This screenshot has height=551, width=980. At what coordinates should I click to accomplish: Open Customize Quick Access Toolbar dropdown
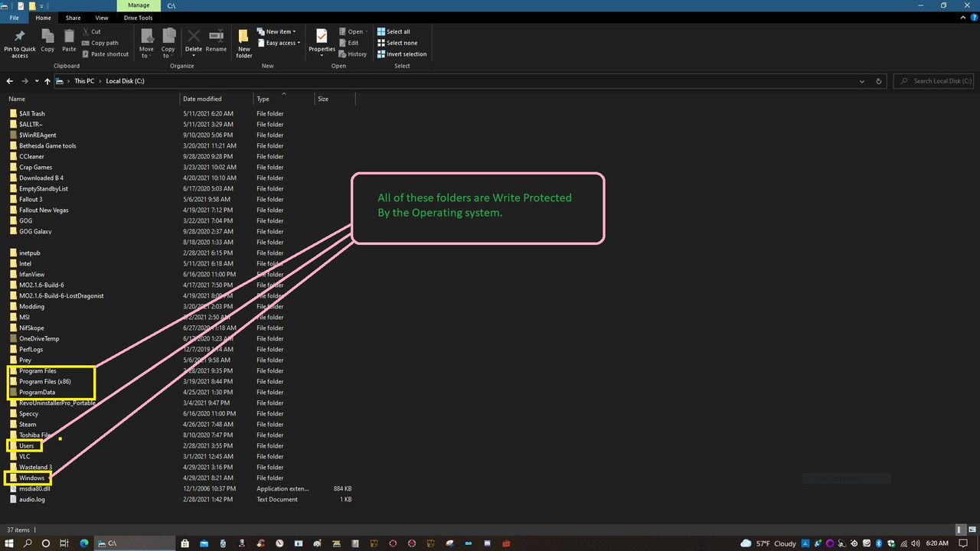click(41, 5)
